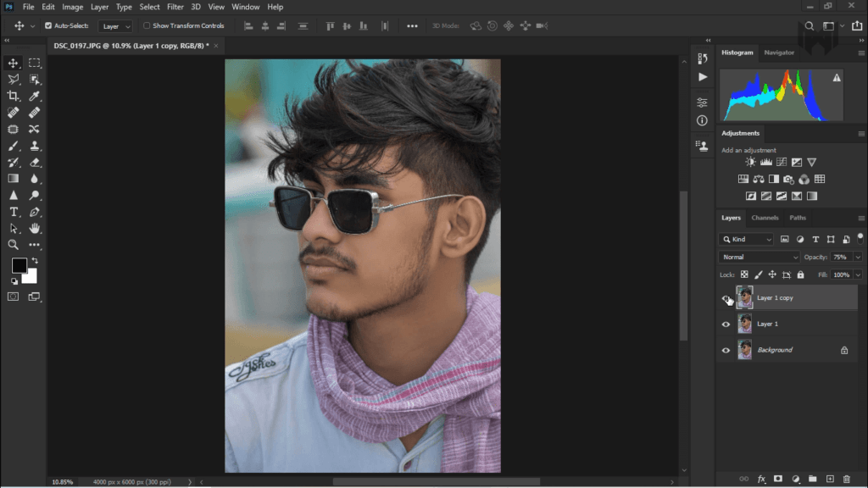Open the Move tool preset picker arrow
The image size is (868, 488).
click(33, 26)
